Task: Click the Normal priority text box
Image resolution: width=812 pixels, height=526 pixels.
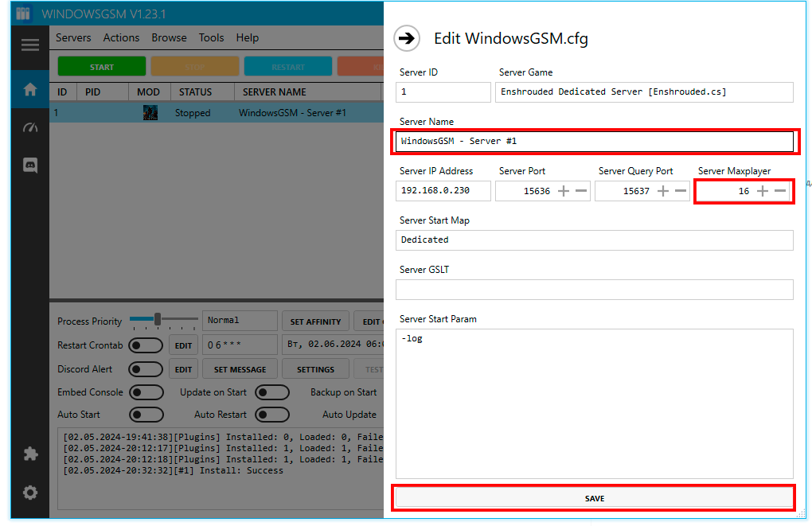Action: click(x=240, y=321)
